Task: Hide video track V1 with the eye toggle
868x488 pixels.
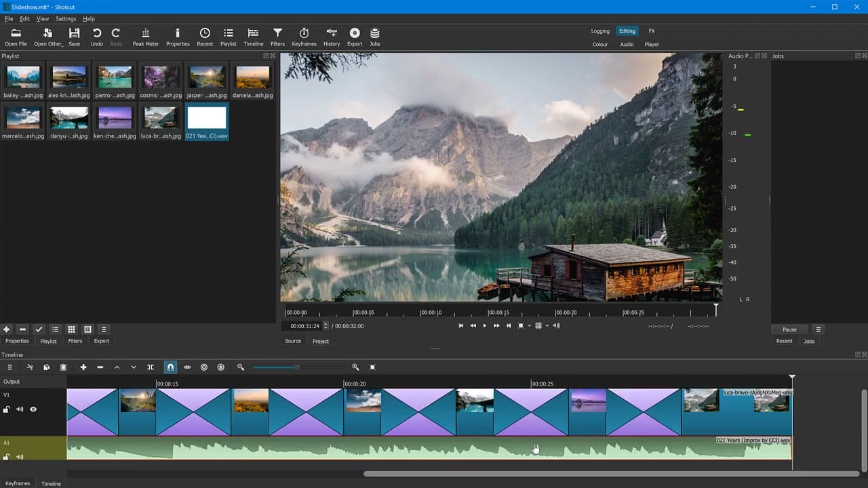Action: [x=33, y=409]
